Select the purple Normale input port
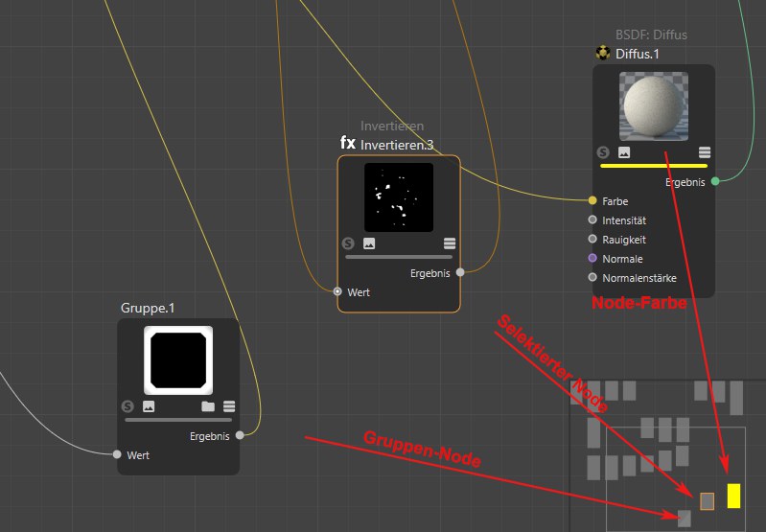766x532 pixels. click(592, 259)
